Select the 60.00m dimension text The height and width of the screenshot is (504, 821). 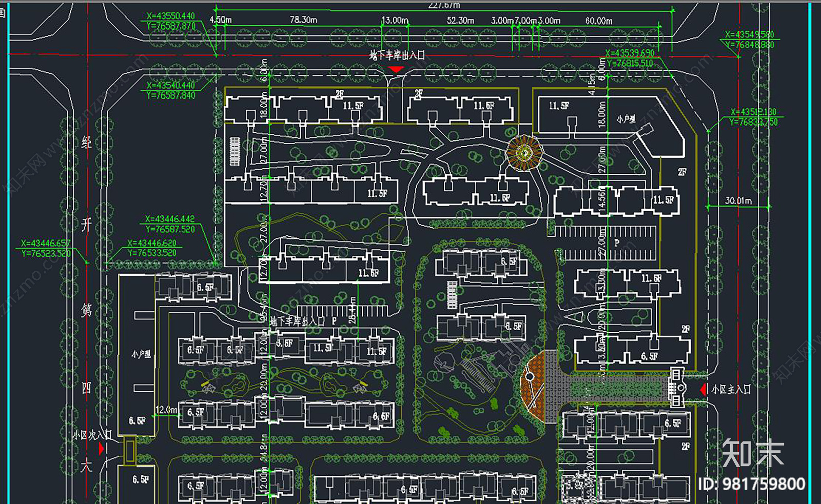coord(598,21)
